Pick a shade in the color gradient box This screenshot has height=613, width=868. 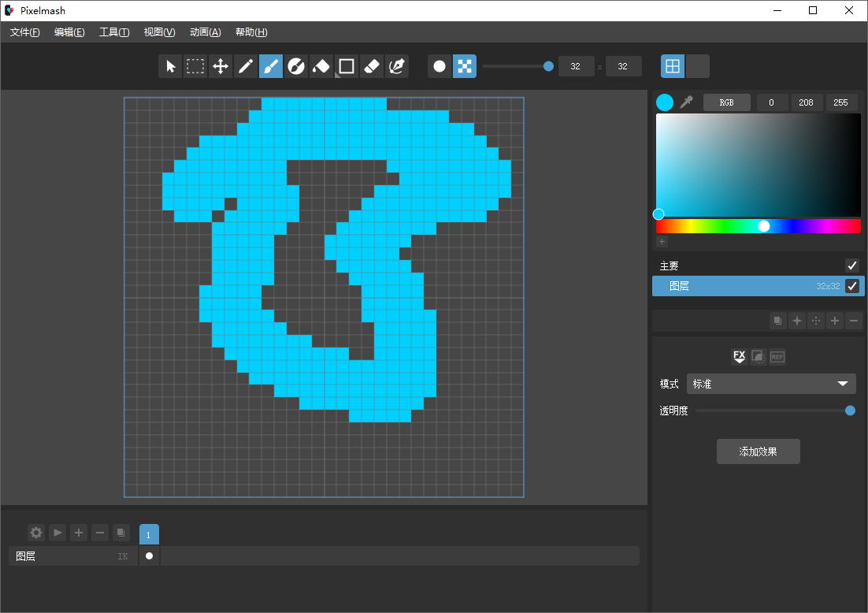click(759, 165)
